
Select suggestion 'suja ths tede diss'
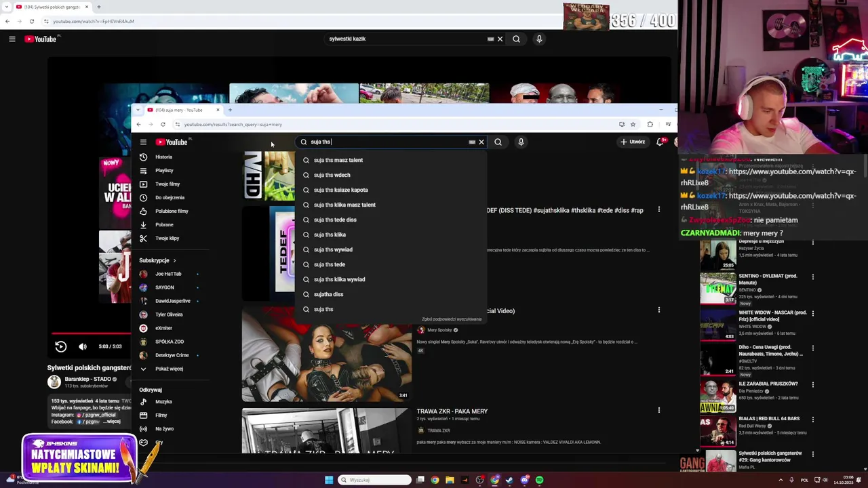click(391, 220)
